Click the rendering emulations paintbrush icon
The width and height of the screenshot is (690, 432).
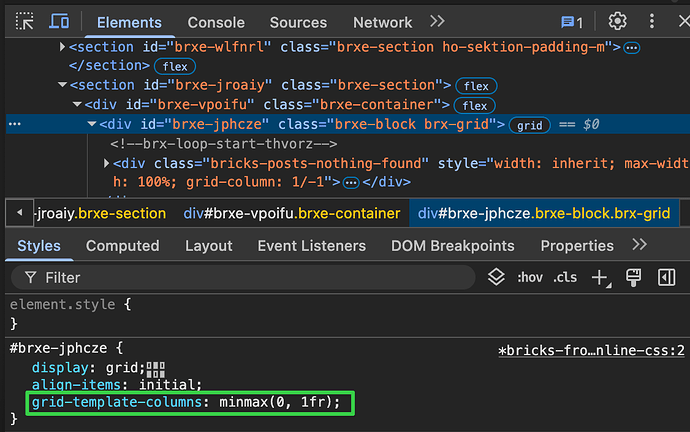(633, 277)
